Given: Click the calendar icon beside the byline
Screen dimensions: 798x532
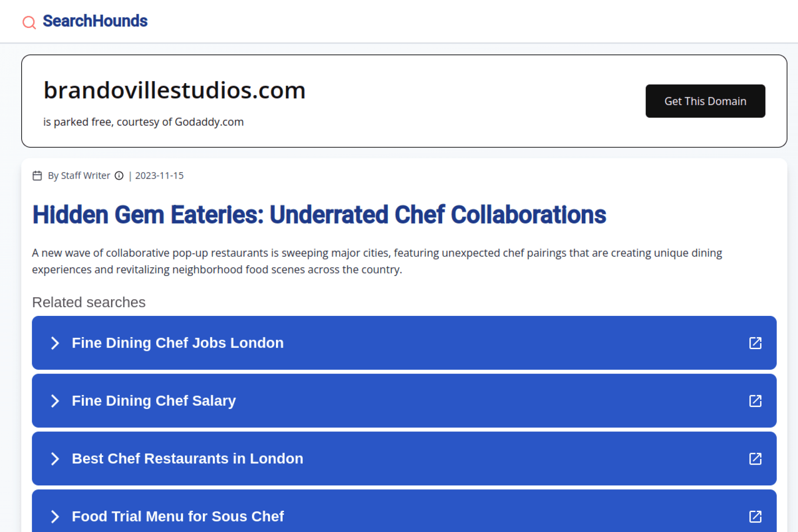Looking at the screenshot, I should [x=37, y=176].
